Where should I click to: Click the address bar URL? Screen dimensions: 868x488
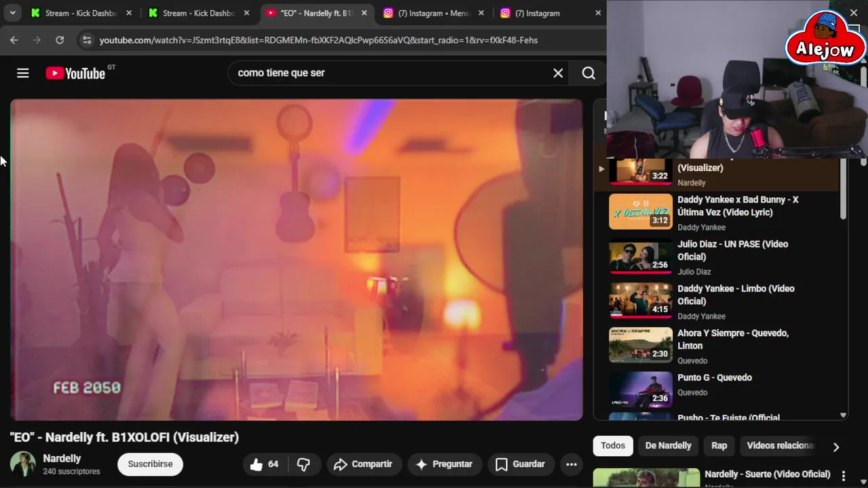coord(318,41)
